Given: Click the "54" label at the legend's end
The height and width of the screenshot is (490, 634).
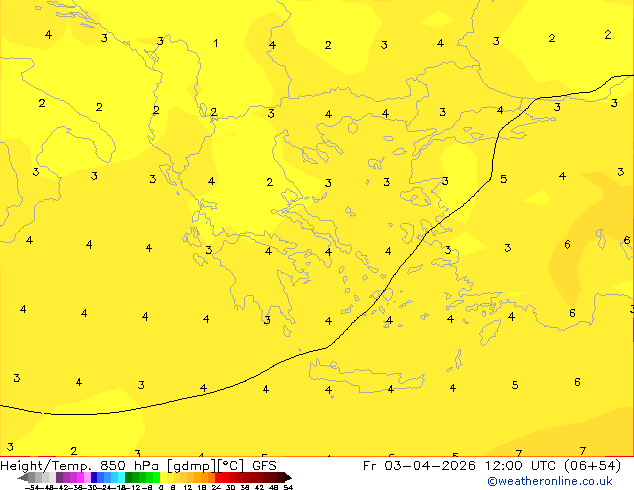Looking at the screenshot, I should point(288,487).
